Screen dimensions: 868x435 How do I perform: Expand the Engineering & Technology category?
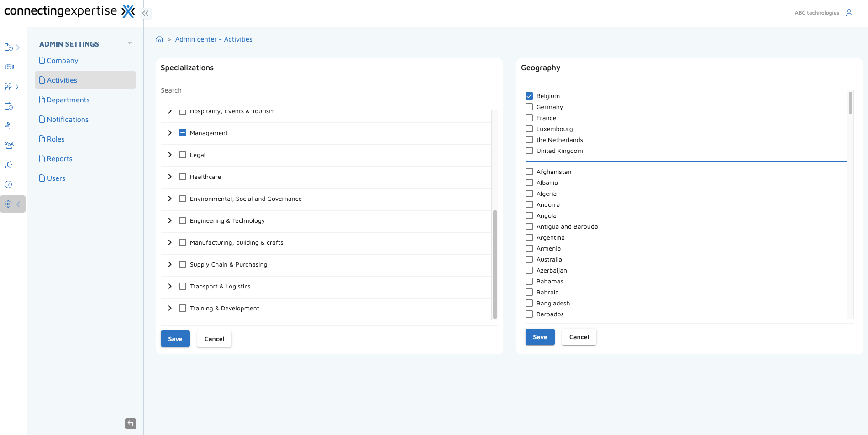(169, 220)
